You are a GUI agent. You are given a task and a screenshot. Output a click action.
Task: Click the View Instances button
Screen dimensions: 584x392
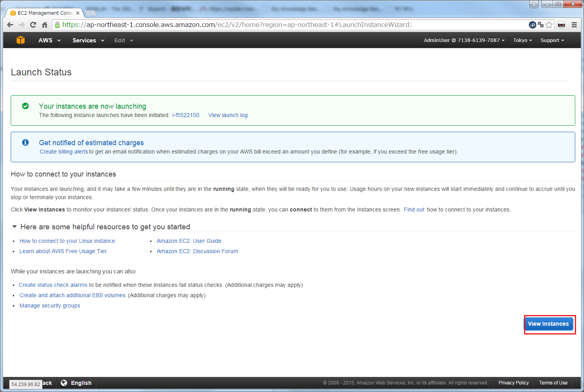point(549,324)
